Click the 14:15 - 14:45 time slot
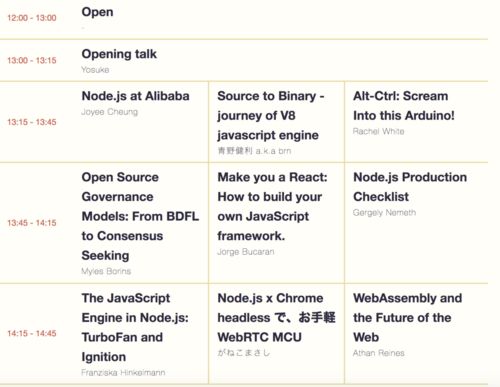Screen dimensions: 500x387 click(32, 333)
